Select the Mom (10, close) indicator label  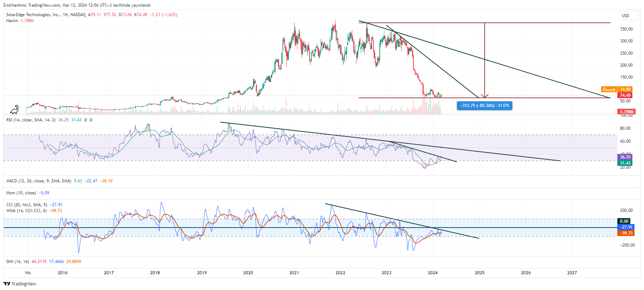[21, 193]
